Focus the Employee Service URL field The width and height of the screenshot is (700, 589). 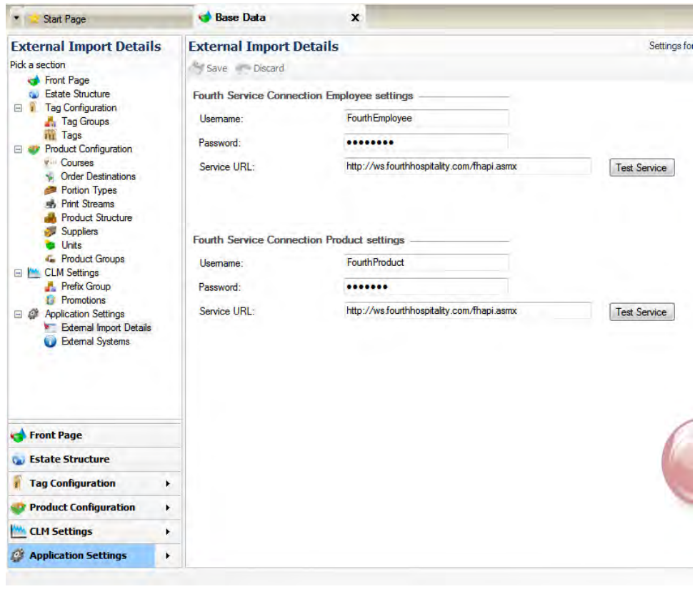coord(467,167)
